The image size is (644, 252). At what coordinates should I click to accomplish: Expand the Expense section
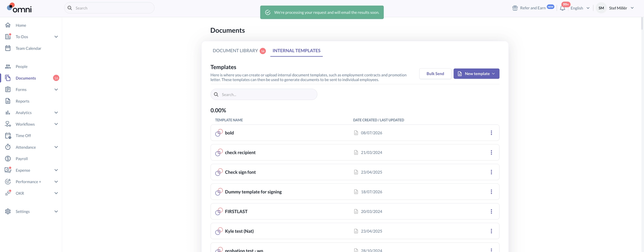(x=56, y=170)
